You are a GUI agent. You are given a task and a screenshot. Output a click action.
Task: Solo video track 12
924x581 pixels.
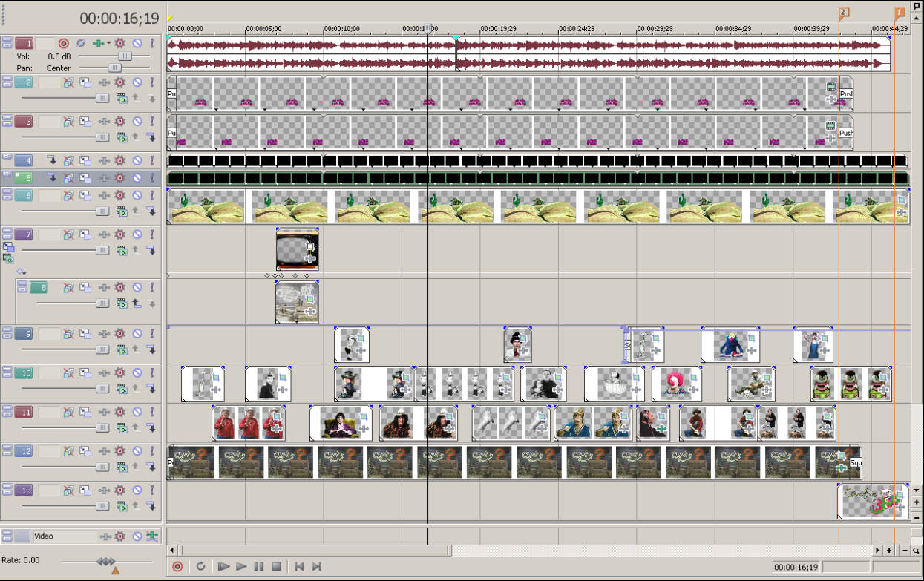[152, 450]
